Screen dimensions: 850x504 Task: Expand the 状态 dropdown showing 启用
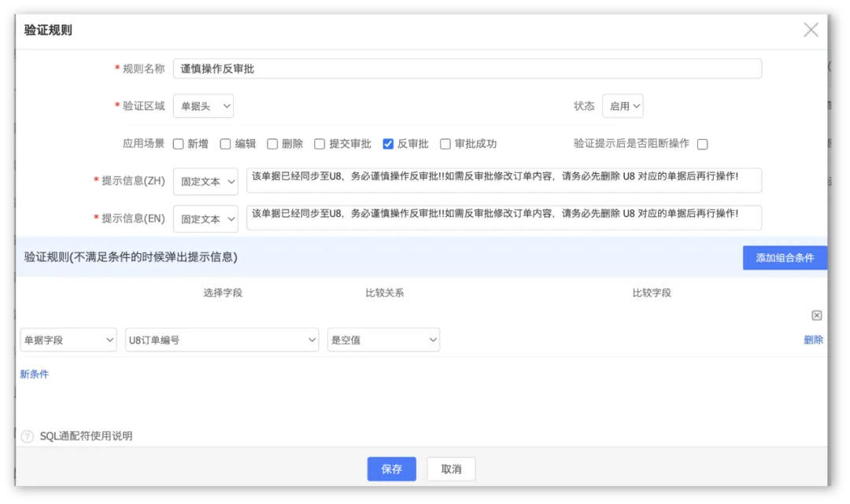(623, 106)
